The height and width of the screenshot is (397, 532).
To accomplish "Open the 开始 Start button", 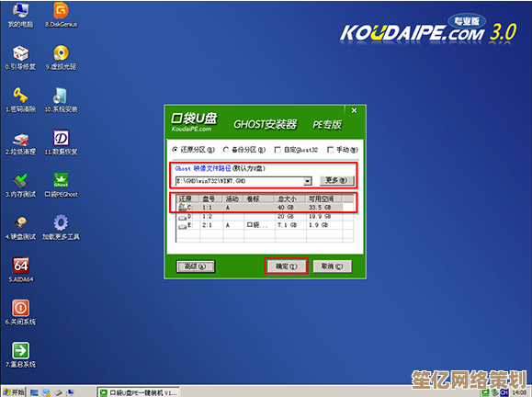I will [x=14, y=392].
